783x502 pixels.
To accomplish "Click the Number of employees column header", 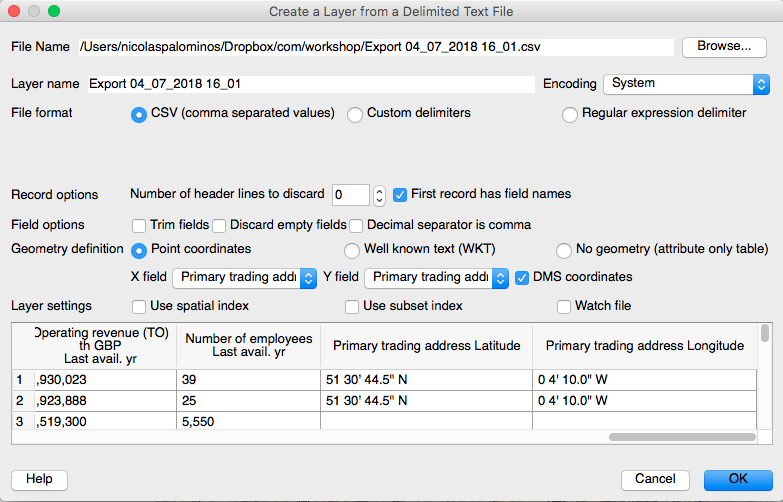I will tap(249, 346).
